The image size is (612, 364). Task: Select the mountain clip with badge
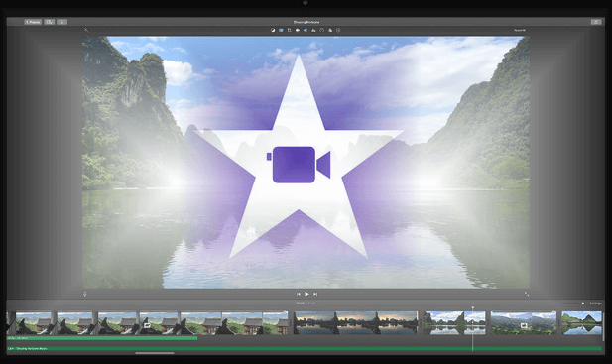click(x=524, y=323)
